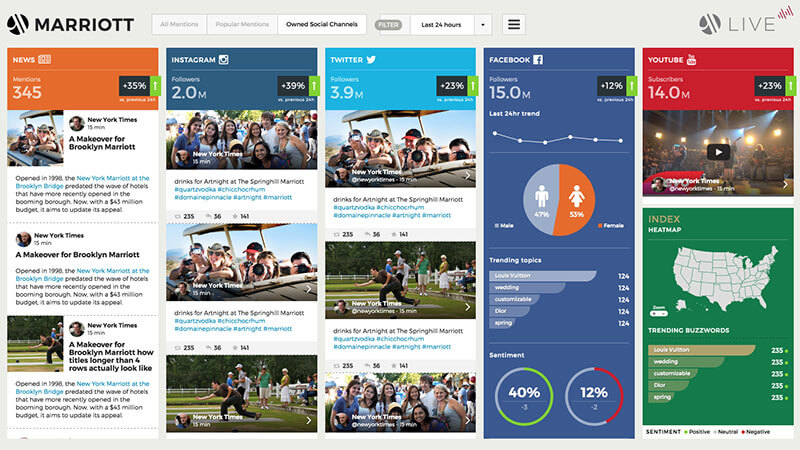Click the green up arrow in News header
This screenshot has width=800, height=450.
point(155,86)
